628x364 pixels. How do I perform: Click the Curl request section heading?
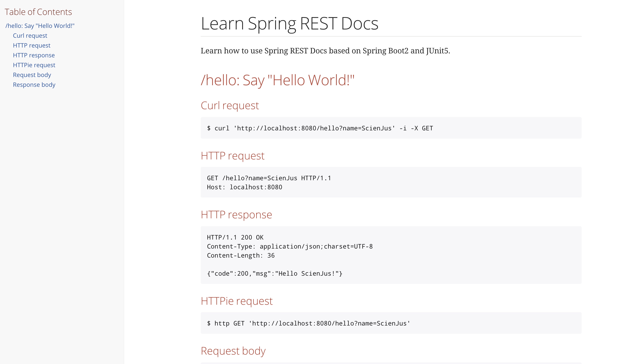tap(230, 106)
